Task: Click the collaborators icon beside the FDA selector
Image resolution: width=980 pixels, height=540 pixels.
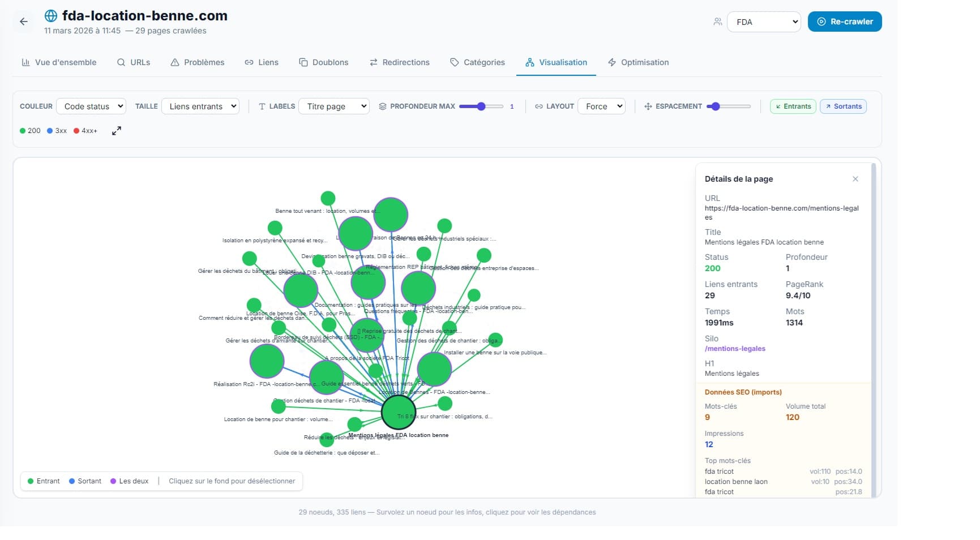Action: tap(717, 21)
